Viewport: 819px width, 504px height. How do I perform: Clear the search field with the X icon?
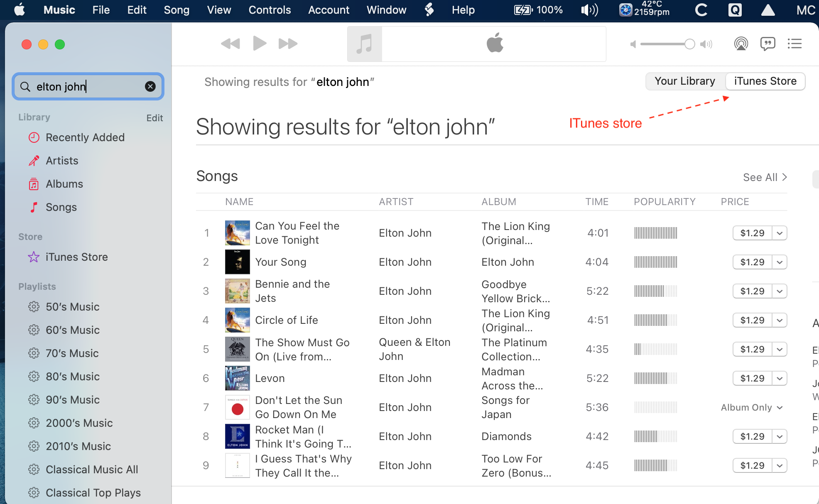click(150, 86)
